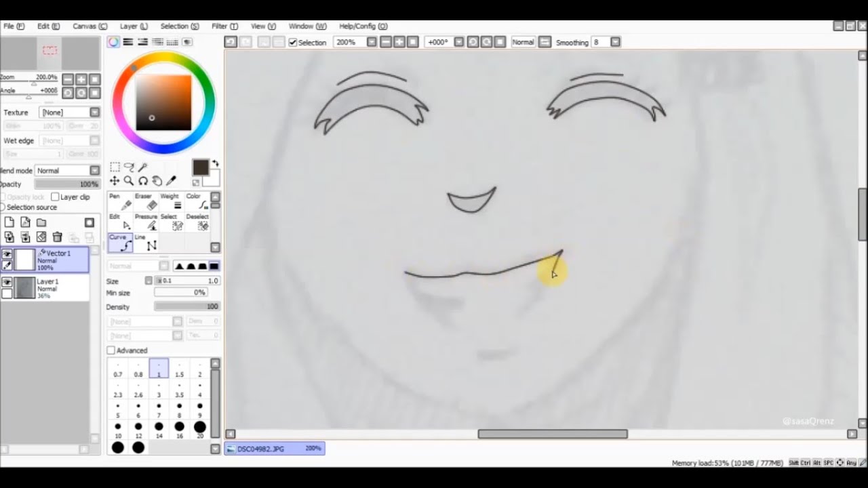Open the 200% zoom dropdown in toolbar
Viewport: 868px width, 488px height.
[372, 42]
